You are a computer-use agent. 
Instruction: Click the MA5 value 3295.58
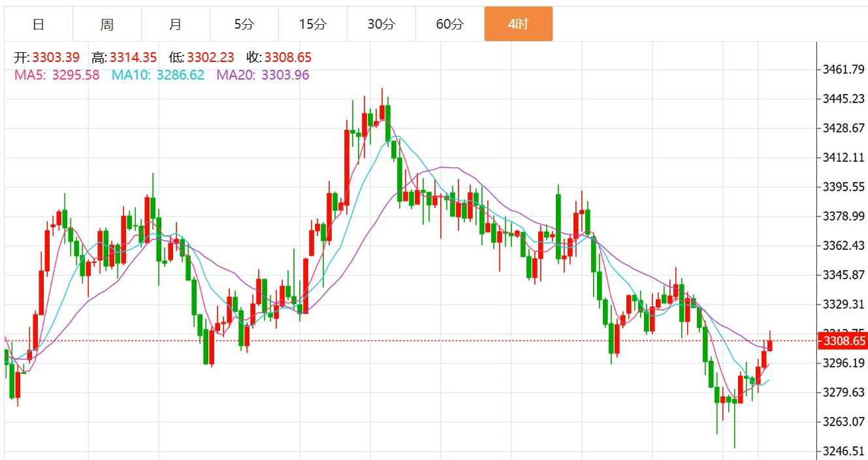click(x=76, y=75)
